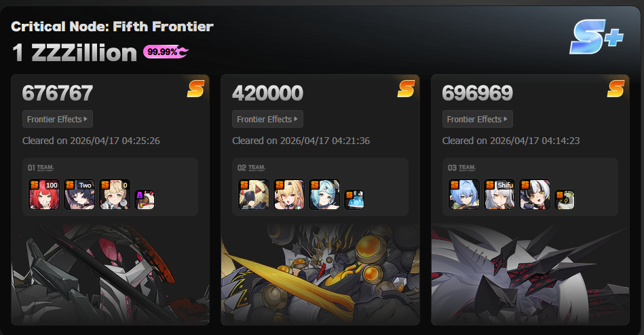This screenshot has height=335, width=644.
Task: Expand Frontier Effects for score 696969
Action: click(478, 119)
